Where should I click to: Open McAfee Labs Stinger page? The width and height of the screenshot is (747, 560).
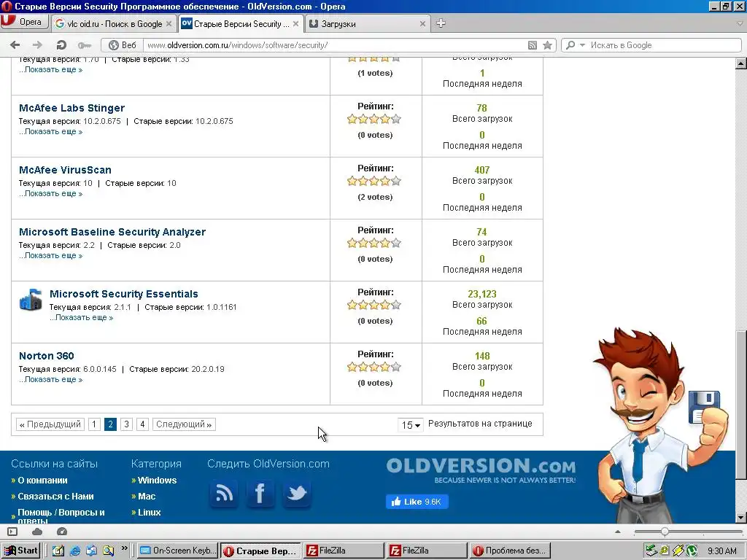[72, 108]
